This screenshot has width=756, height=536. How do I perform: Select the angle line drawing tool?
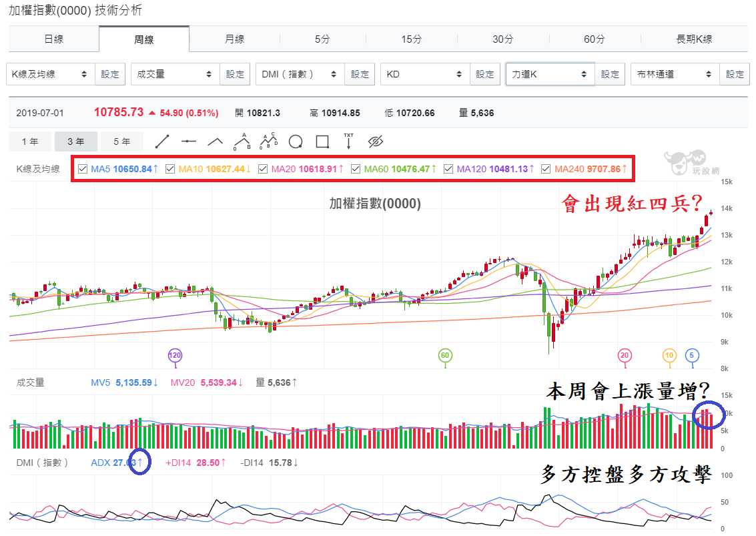pyautogui.click(x=215, y=142)
